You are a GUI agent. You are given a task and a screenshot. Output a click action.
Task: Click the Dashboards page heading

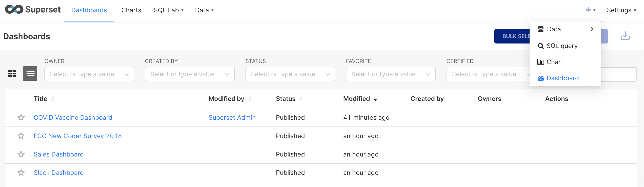(x=27, y=37)
